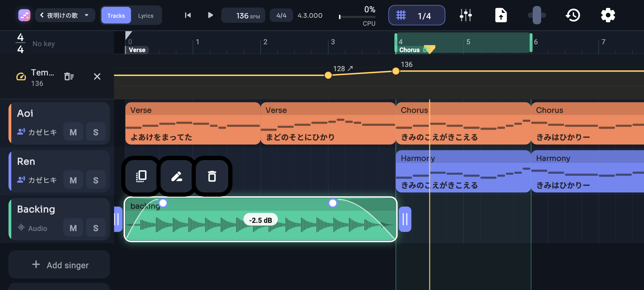Toggle the zoom slider handle in toolbar
This screenshot has width=644, height=290.
pos(537,15)
